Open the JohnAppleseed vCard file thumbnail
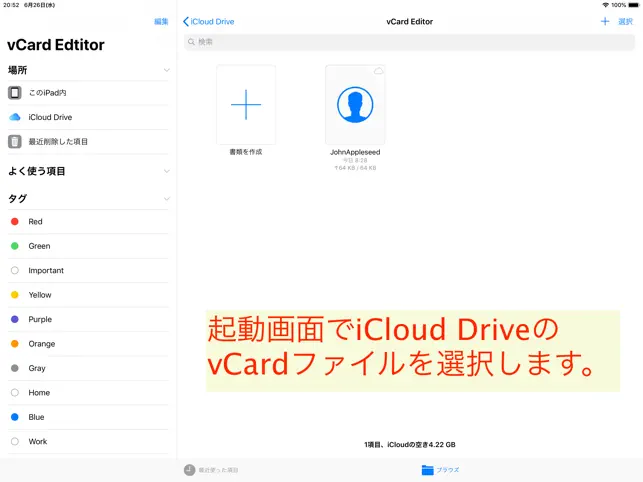643x482 pixels. [x=355, y=105]
